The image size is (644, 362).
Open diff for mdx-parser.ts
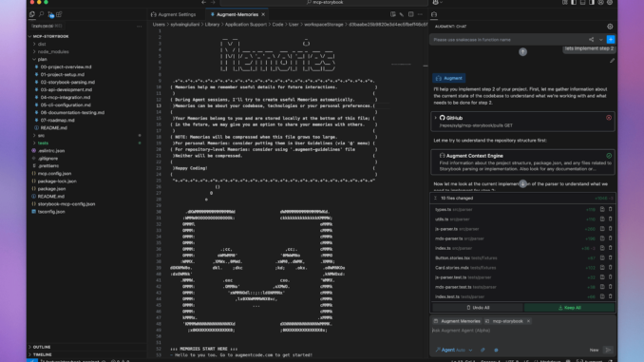tap(602, 238)
